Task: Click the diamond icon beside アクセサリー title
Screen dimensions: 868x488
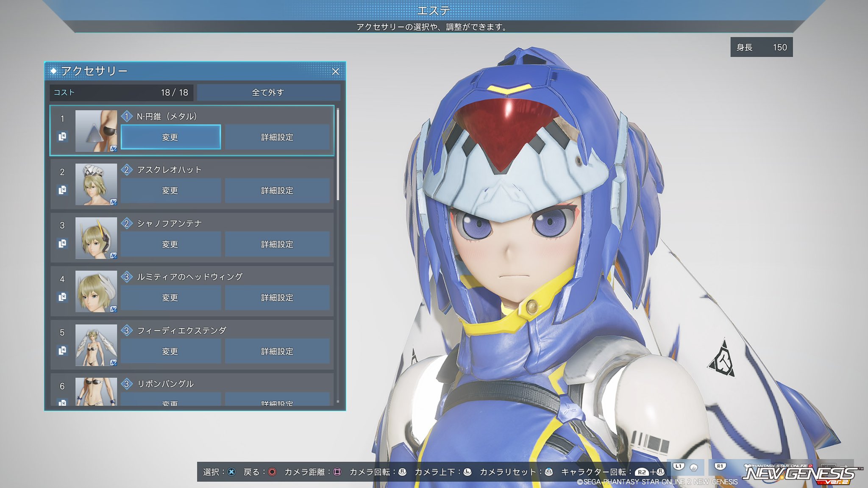Action: click(53, 71)
